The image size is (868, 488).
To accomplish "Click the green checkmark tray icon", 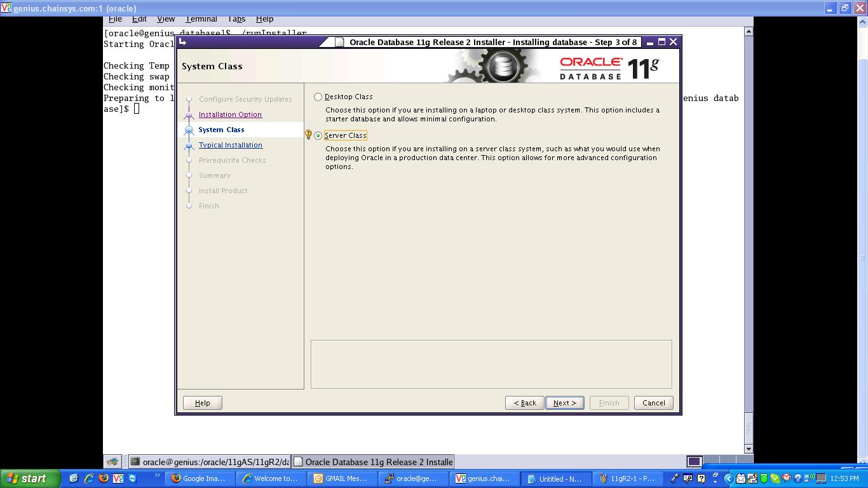I will [x=775, y=478].
